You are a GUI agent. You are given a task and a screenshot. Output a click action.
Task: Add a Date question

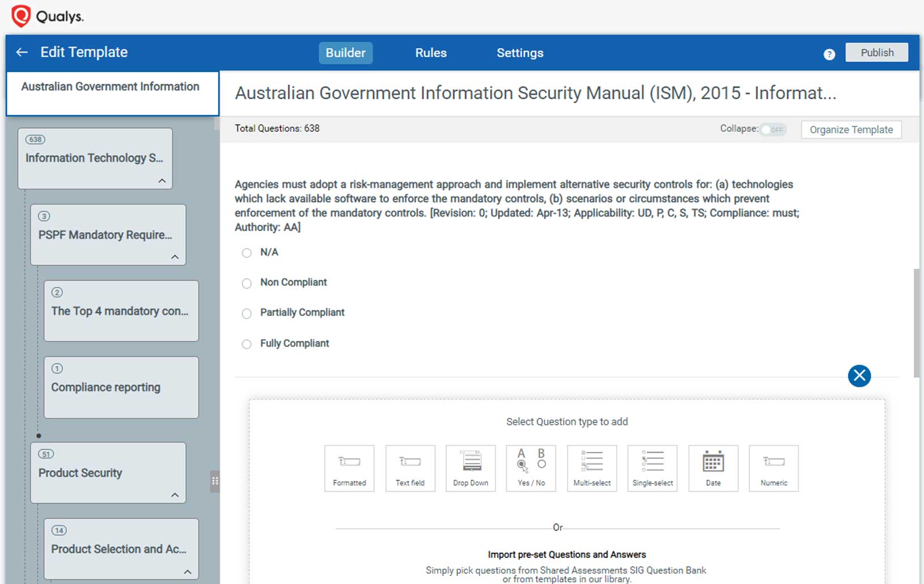713,468
